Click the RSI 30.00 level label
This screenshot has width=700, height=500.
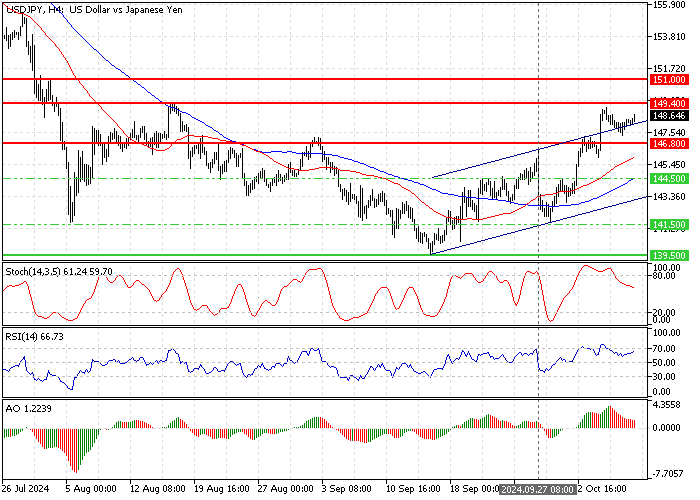coord(664,377)
